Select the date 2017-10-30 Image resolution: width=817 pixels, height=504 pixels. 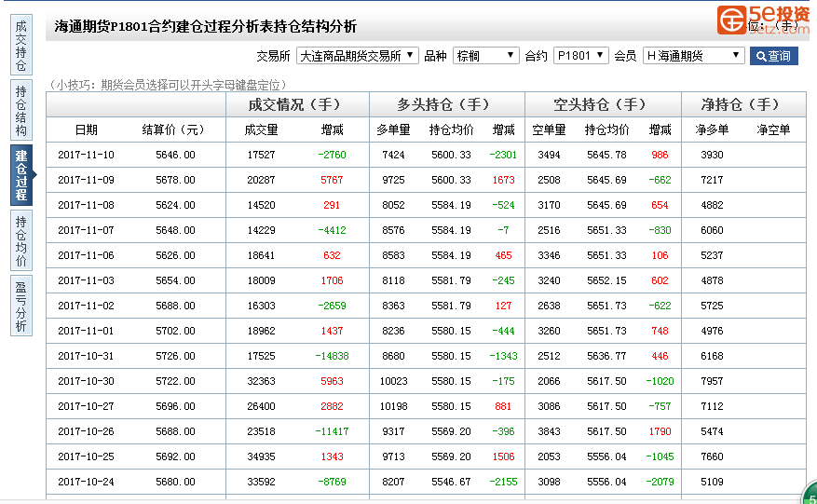coord(86,381)
